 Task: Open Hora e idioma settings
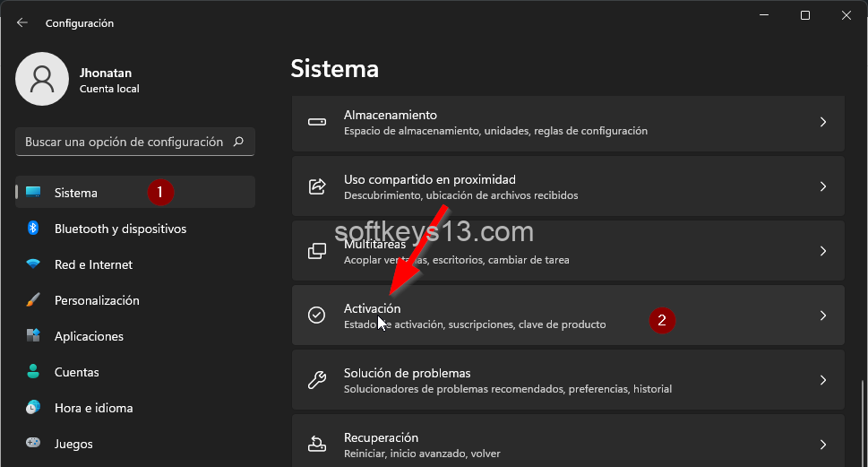pos(93,408)
